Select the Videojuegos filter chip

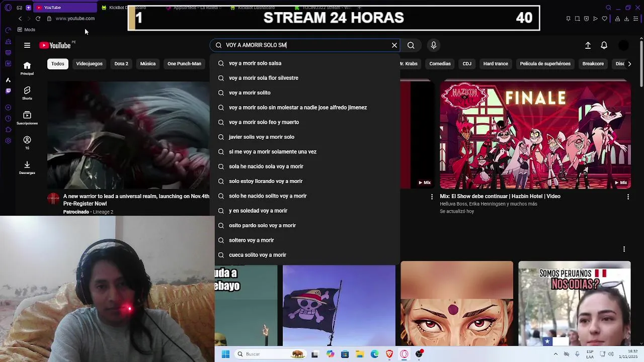point(89,64)
